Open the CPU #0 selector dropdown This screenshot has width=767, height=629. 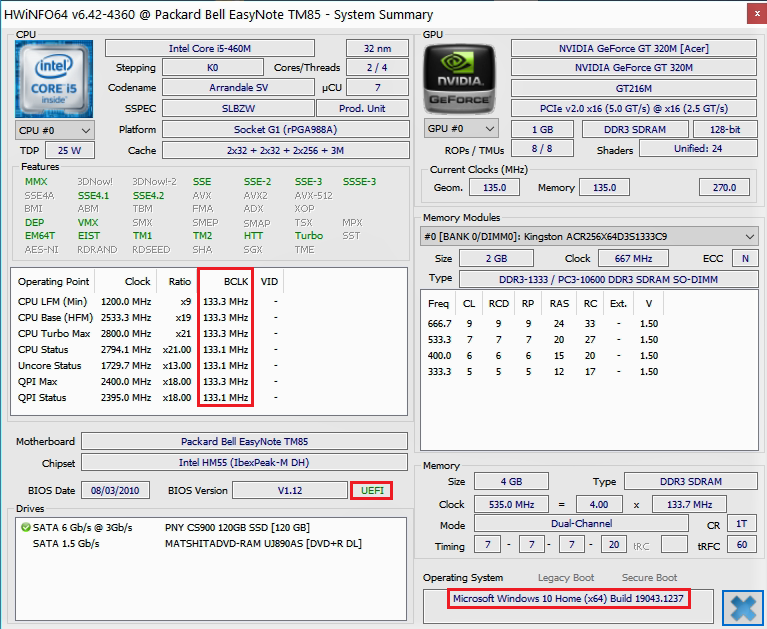tap(55, 130)
